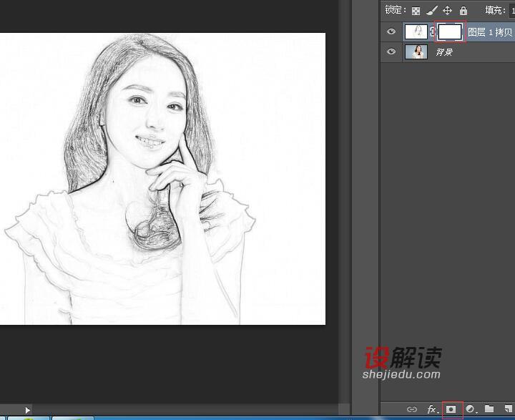Toggle mask link on 图层 1 拷贝
Viewport: 515px width, 420px height.
[x=433, y=32]
